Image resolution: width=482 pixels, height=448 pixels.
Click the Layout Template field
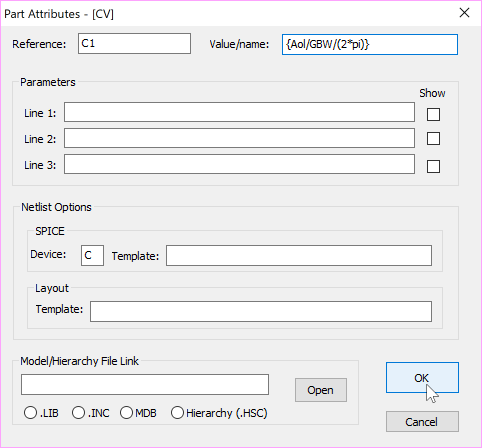click(x=261, y=311)
